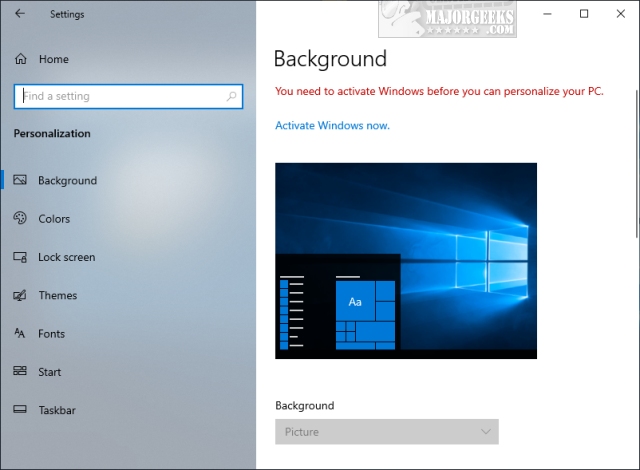Select the Background section label in sidebar
This screenshot has width=640, height=470.
coord(68,181)
